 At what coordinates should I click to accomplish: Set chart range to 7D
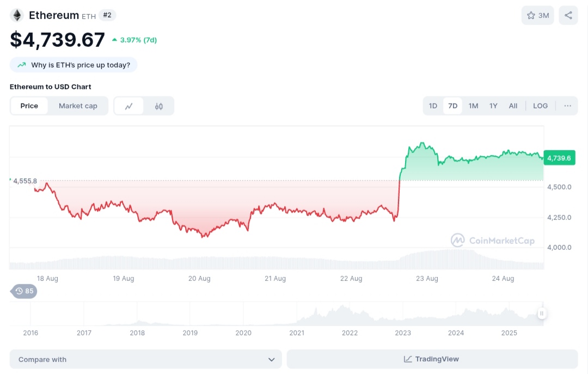452,106
